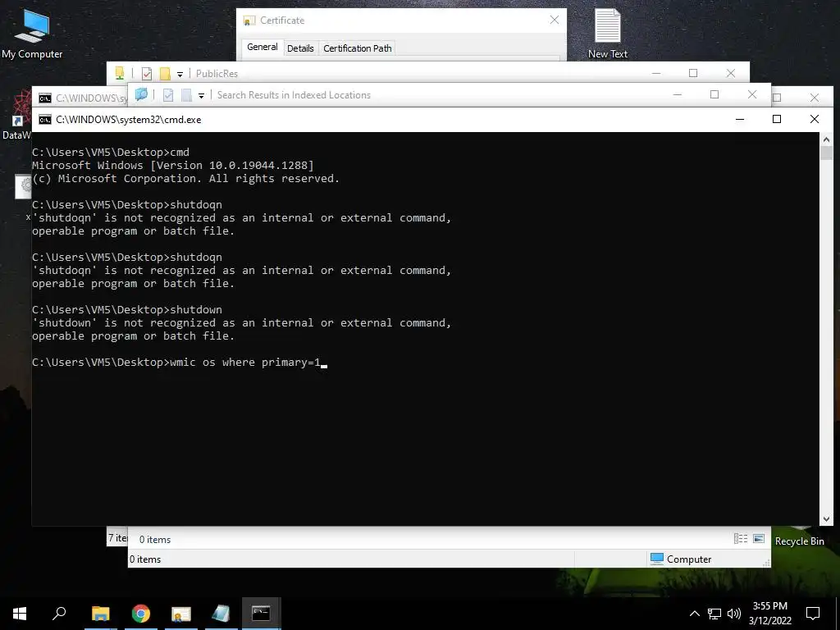The height and width of the screenshot is (630, 840).
Task: Click the large icons view icon in status bar
Action: click(x=759, y=538)
